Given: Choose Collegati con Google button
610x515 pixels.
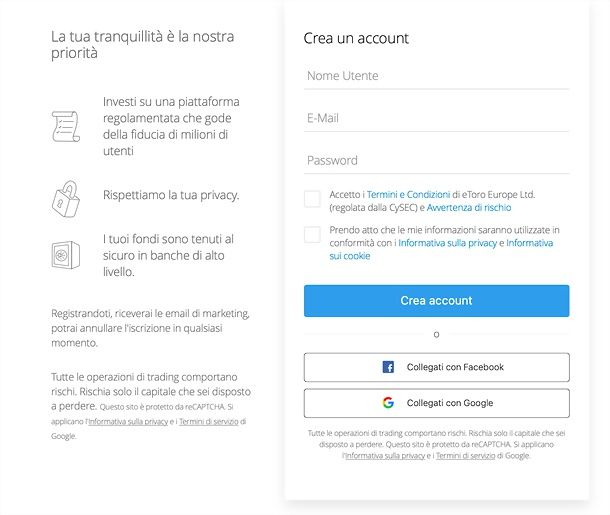Looking at the screenshot, I should pos(436,403).
